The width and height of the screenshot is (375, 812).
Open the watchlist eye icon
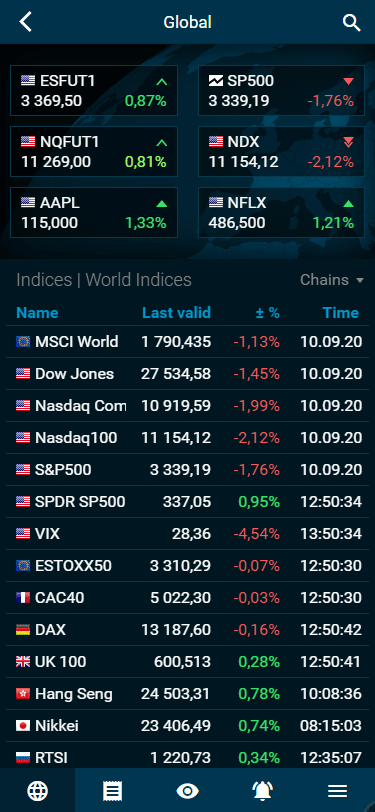click(x=188, y=791)
